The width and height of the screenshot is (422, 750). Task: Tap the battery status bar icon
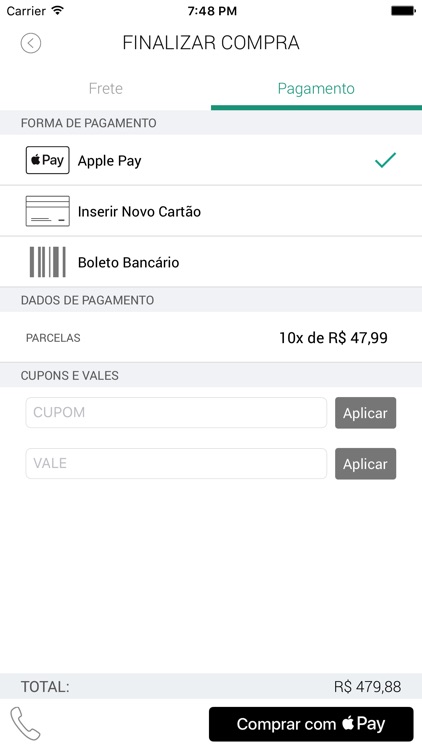[x=403, y=11]
